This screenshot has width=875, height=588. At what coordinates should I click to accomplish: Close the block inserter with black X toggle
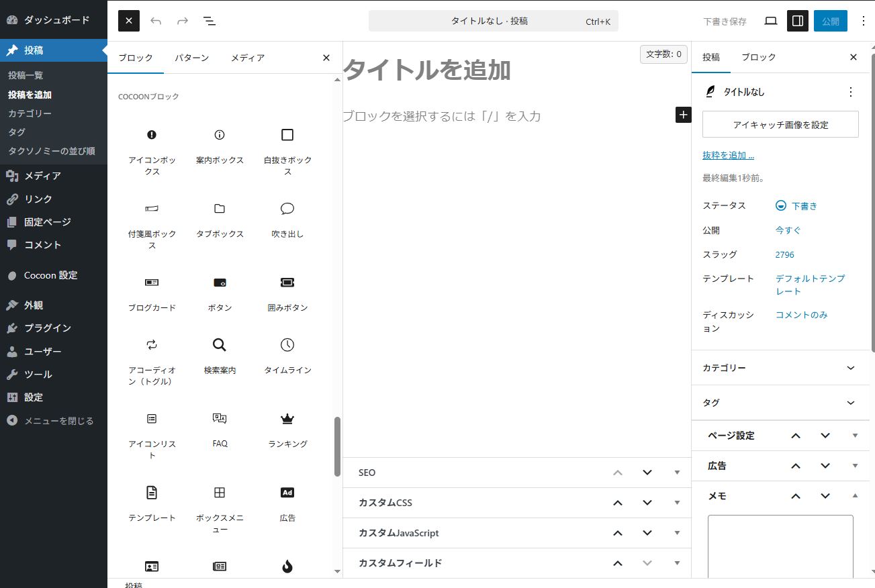pos(128,21)
